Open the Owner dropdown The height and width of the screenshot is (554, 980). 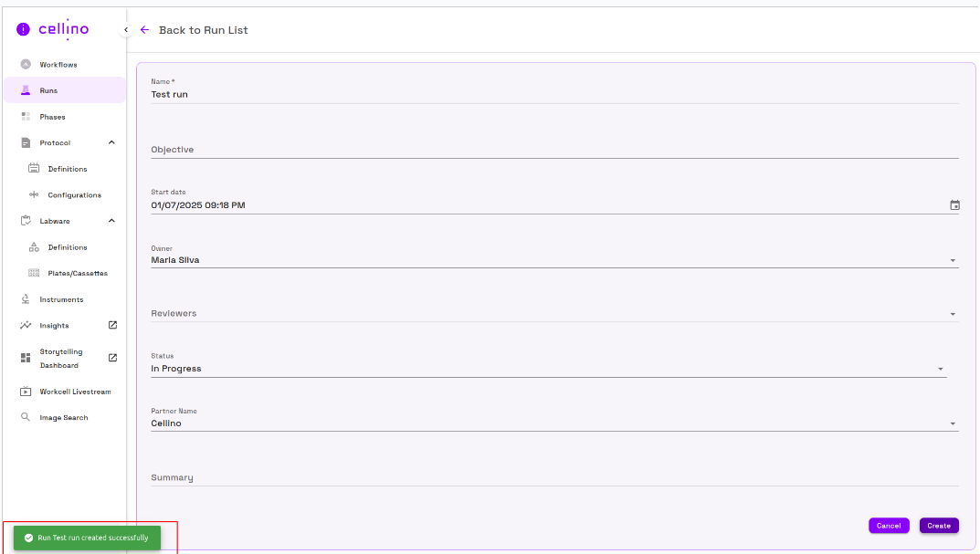pyautogui.click(x=953, y=261)
